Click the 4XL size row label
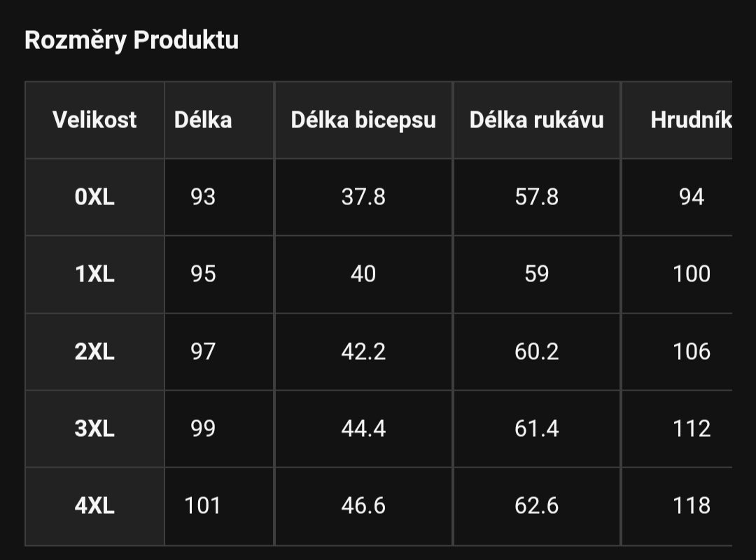 94,506
